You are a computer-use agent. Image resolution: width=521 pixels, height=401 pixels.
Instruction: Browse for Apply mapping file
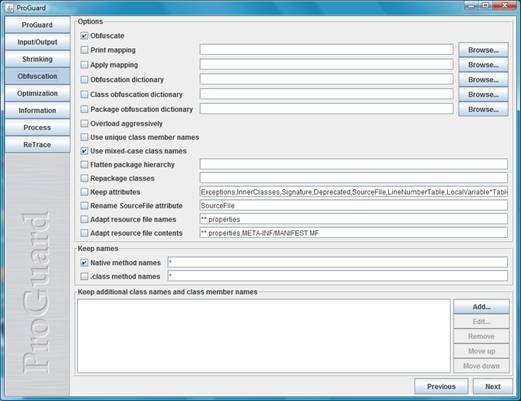(x=483, y=65)
